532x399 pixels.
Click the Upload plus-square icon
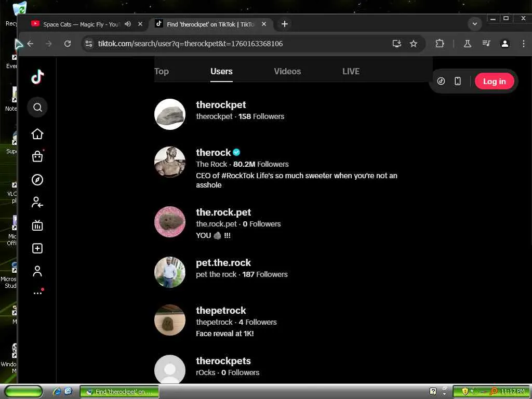pos(37,248)
